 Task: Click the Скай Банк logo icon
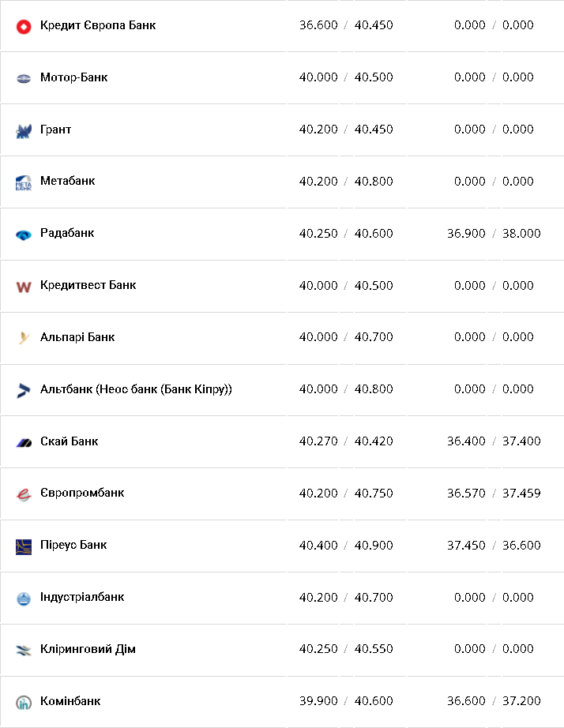24,442
